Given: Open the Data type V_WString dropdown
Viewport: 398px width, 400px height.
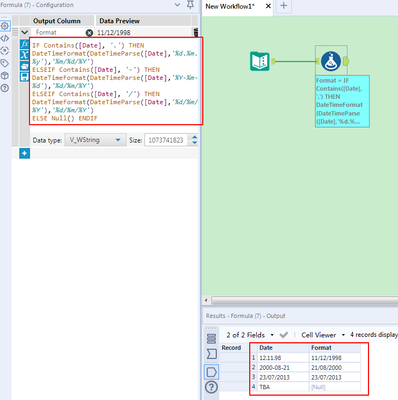Looking at the screenshot, I should [95, 140].
